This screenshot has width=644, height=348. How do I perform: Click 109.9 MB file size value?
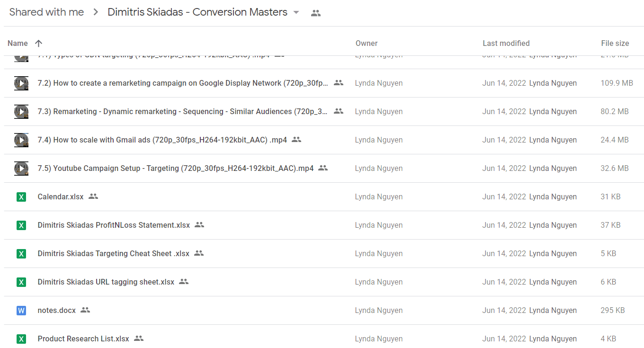click(x=617, y=83)
